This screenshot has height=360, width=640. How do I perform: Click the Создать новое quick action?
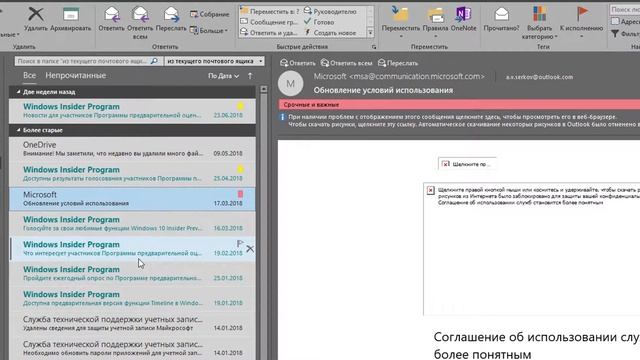pos(330,33)
